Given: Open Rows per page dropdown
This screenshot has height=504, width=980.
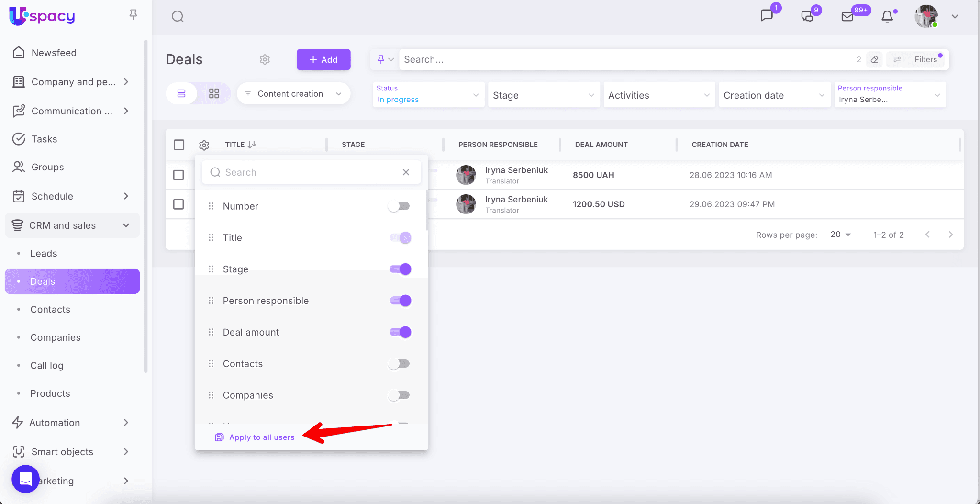Looking at the screenshot, I should [841, 235].
